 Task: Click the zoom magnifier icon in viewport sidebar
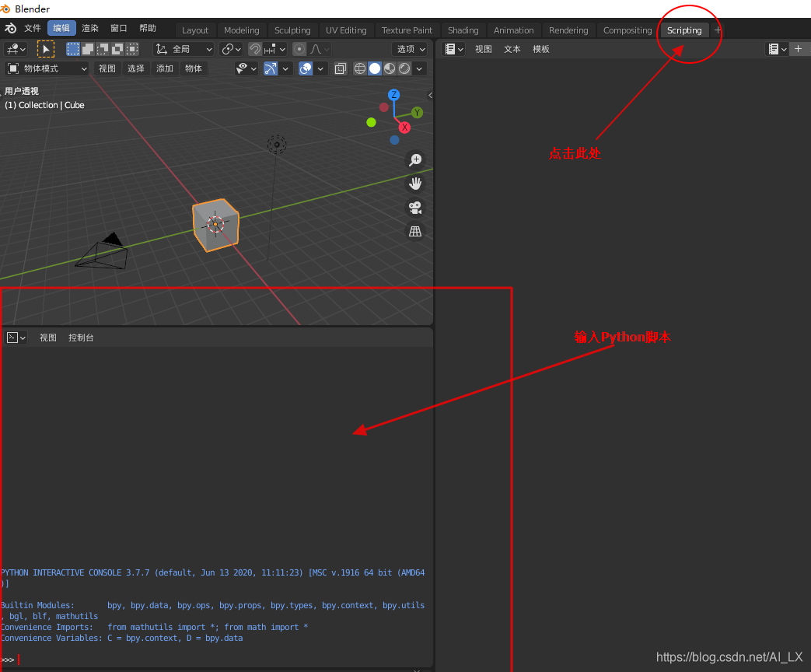415,159
